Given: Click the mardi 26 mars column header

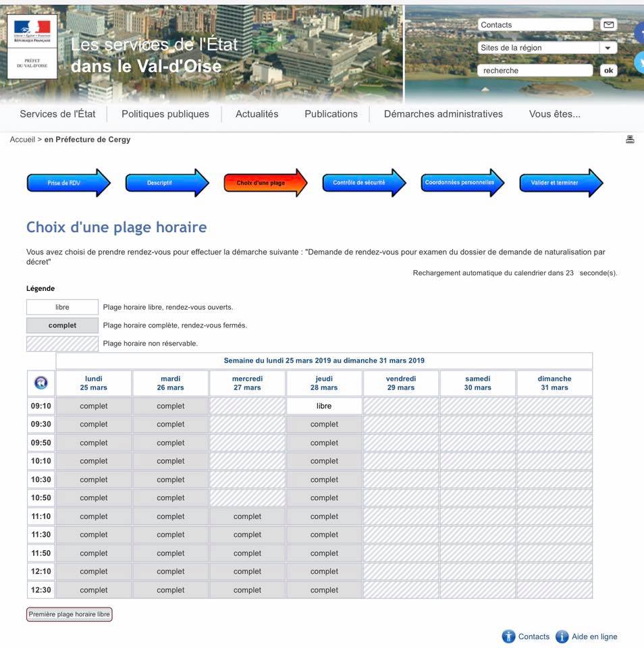Looking at the screenshot, I should [x=170, y=383].
